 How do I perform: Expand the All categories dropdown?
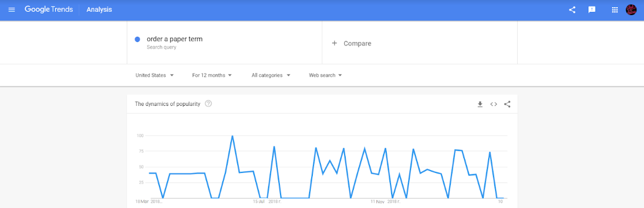coord(271,75)
